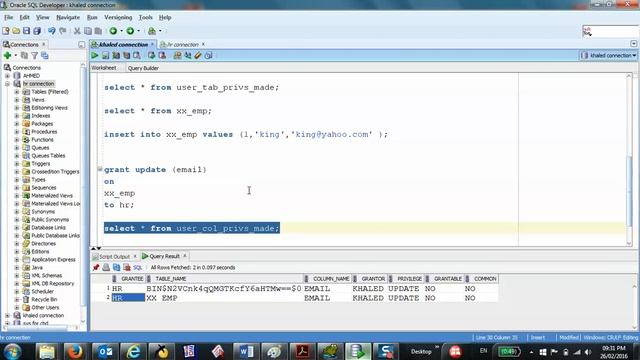Click the Explain Plan icon in worksheet toolbar
Viewport: 640px width, 360px height.
click(x=116, y=56)
